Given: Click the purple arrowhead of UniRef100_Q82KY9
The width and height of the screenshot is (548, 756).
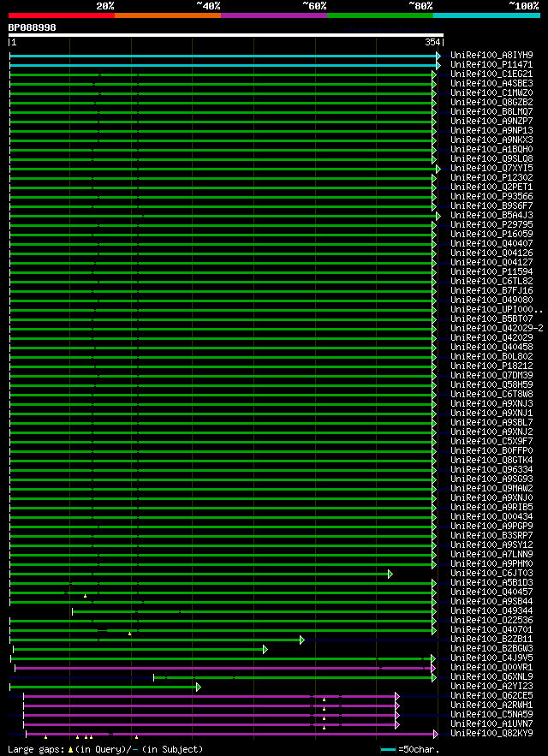Looking at the screenshot, I should pyautogui.click(x=436, y=734).
